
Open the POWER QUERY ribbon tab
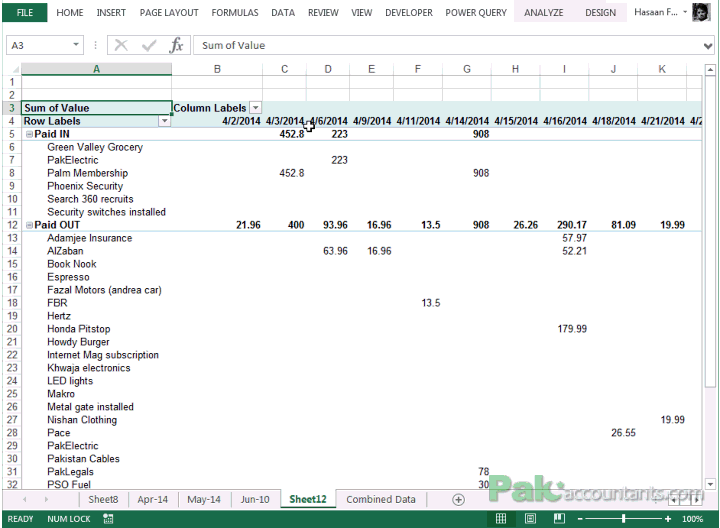tap(476, 12)
